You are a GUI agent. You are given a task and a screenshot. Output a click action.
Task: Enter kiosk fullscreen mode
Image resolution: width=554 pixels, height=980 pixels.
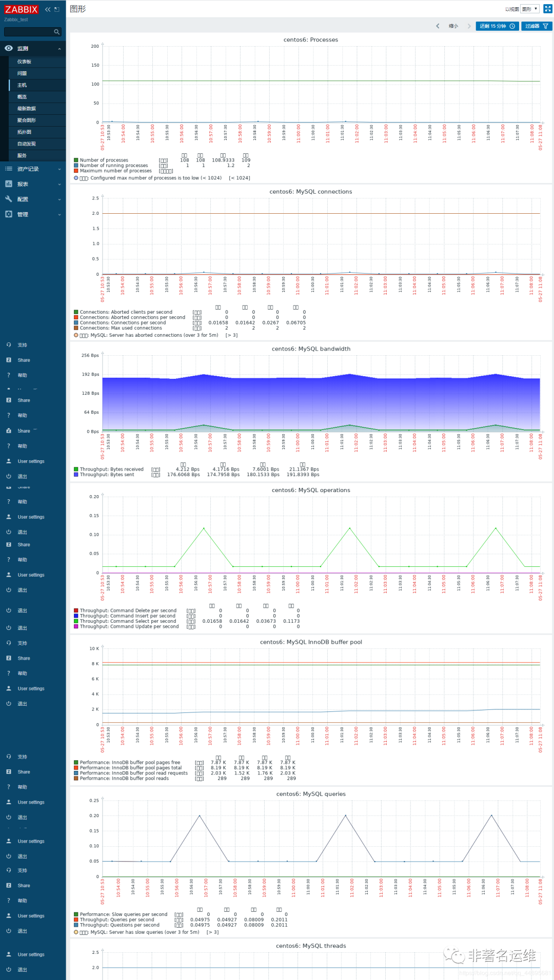(x=547, y=9)
